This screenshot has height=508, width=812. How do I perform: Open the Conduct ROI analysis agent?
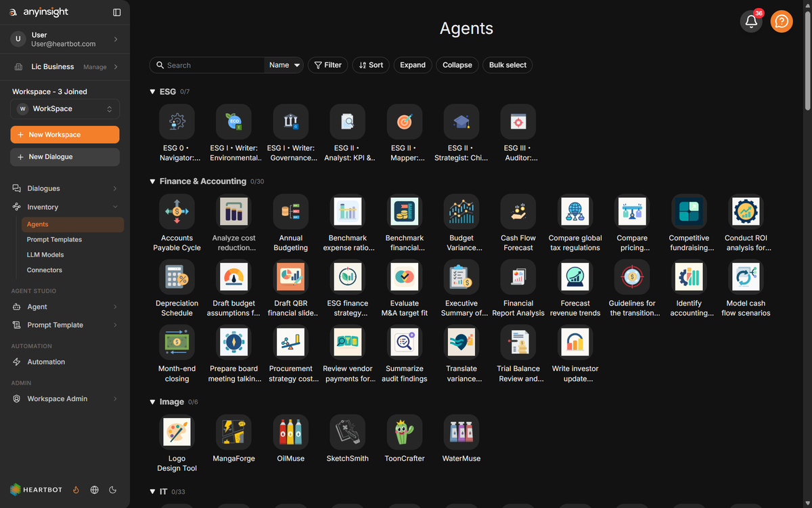tap(746, 212)
